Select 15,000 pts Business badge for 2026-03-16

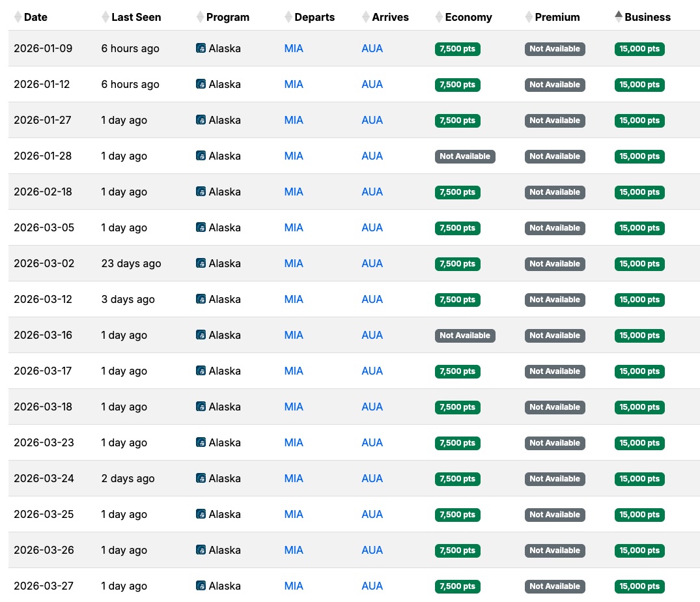tap(639, 336)
